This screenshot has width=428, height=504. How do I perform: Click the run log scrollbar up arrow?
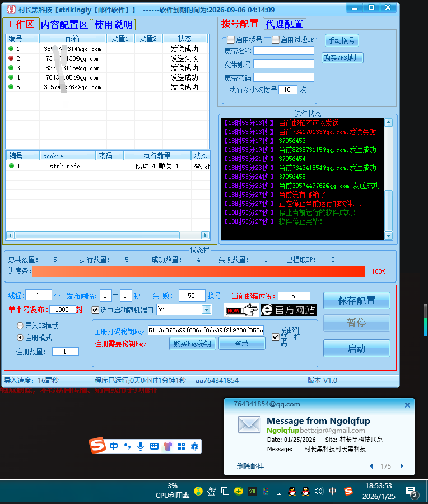pyautogui.click(x=389, y=122)
